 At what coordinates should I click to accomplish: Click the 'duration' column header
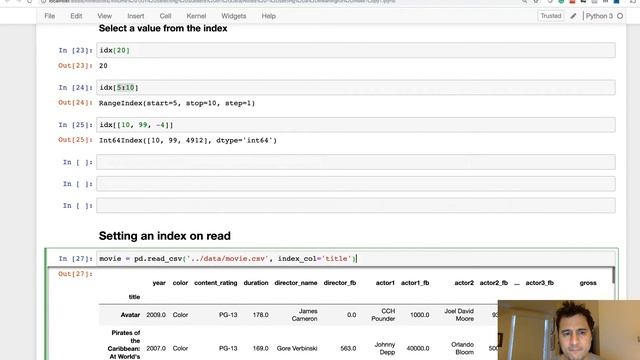click(256, 283)
